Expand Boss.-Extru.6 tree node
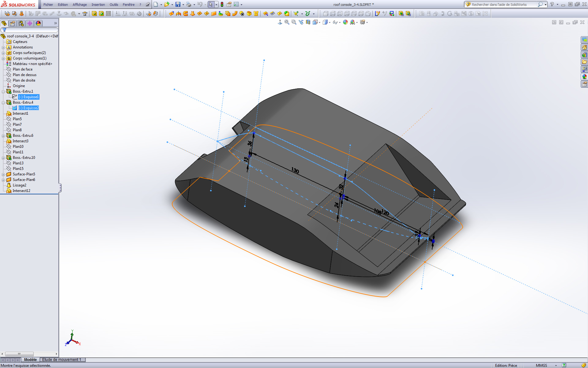This screenshot has width=588, height=368. [x=3, y=136]
